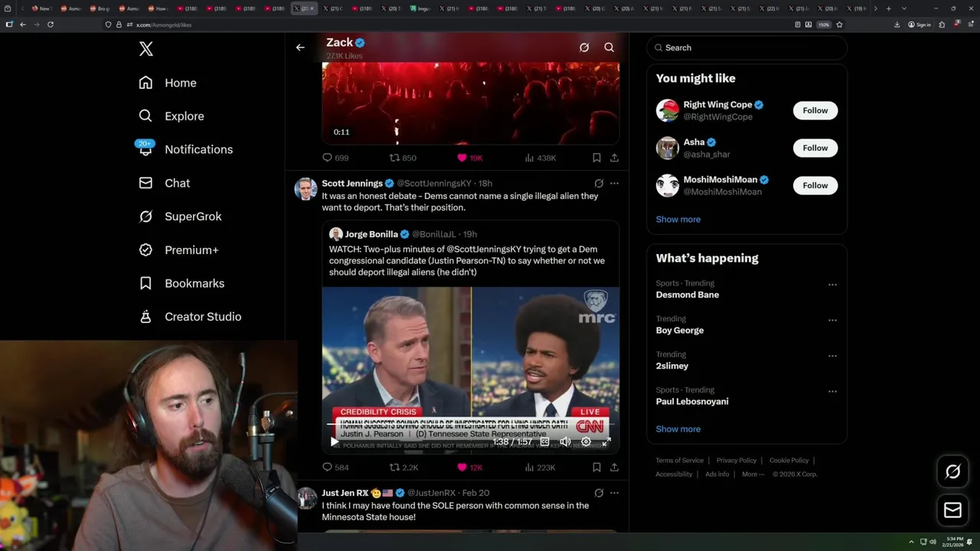
Task: Open the 2slimey trending topic
Action: point(671,366)
